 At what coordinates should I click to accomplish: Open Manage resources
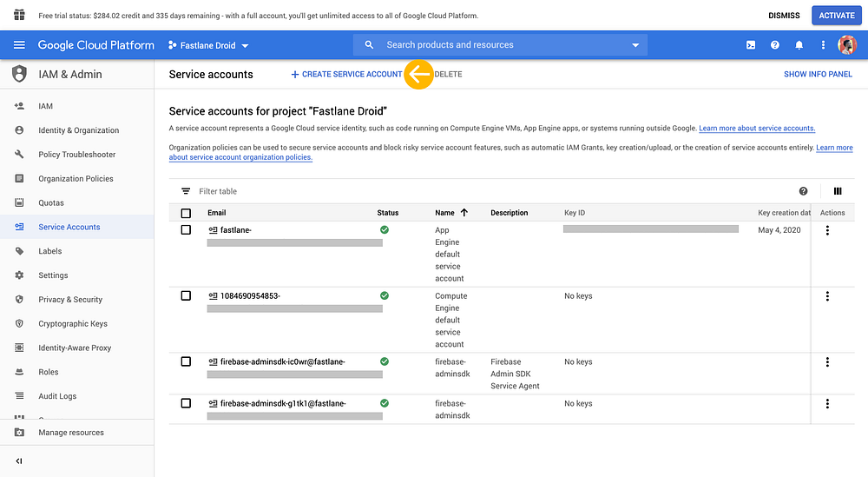[71, 432]
